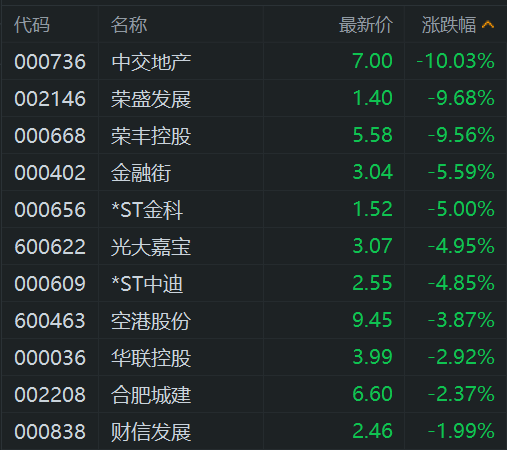Sort by the 代码 column header

point(32,25)
